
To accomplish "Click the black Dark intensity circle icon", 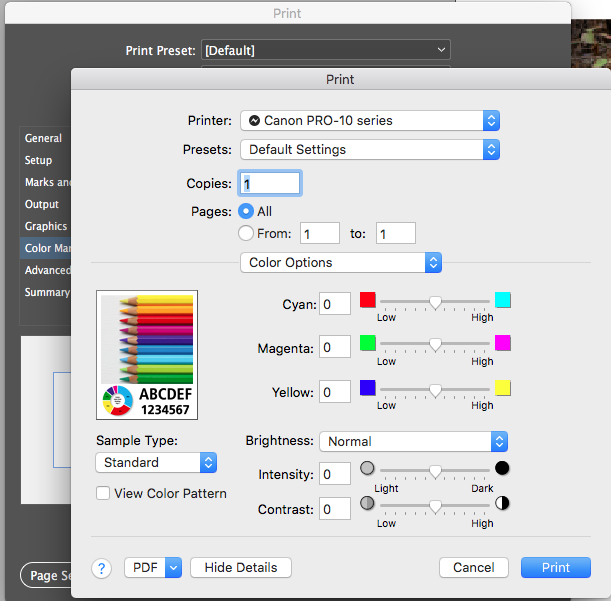I will (x=502, y=469).
